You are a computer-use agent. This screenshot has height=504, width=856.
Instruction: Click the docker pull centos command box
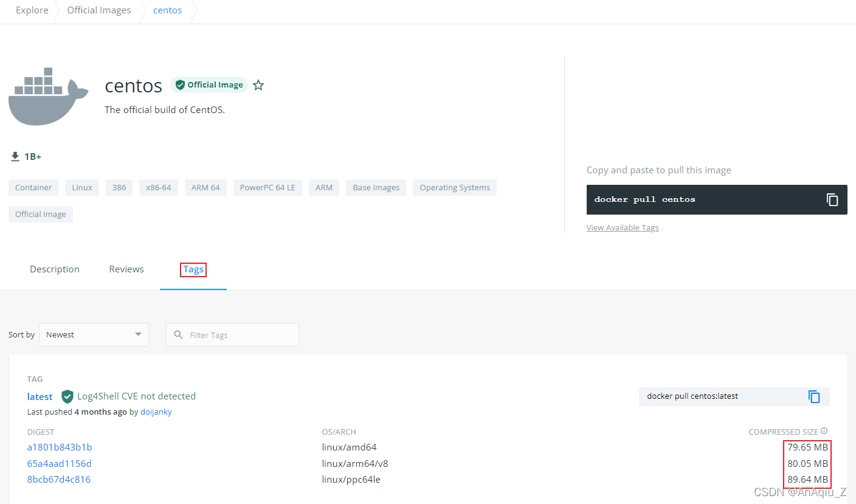[717, 199]
